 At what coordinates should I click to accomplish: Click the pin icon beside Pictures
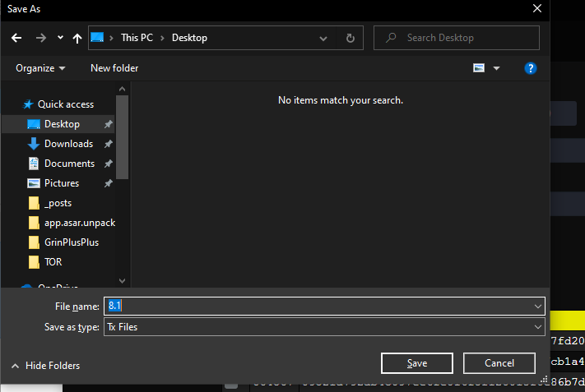[x=108, y=183]
